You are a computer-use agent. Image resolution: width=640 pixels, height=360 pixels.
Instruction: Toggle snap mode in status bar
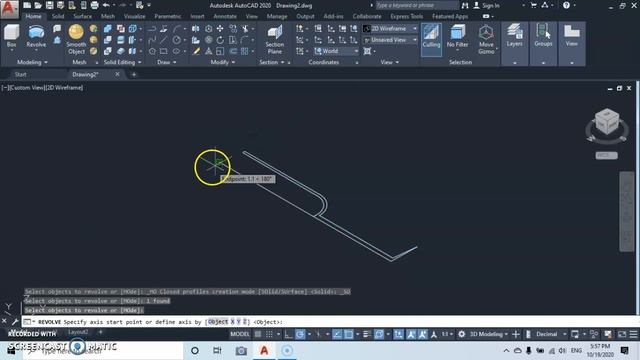pyautogui.click(x=269, y=334)
